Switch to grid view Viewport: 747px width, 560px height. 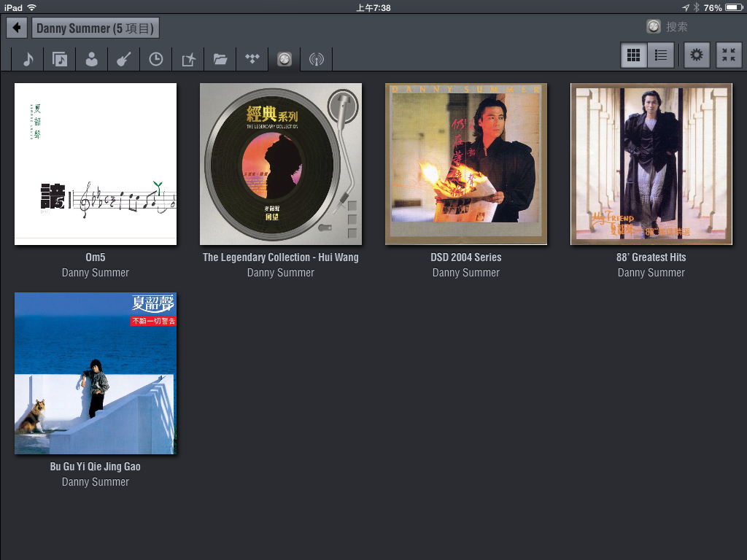pos(634,55)
